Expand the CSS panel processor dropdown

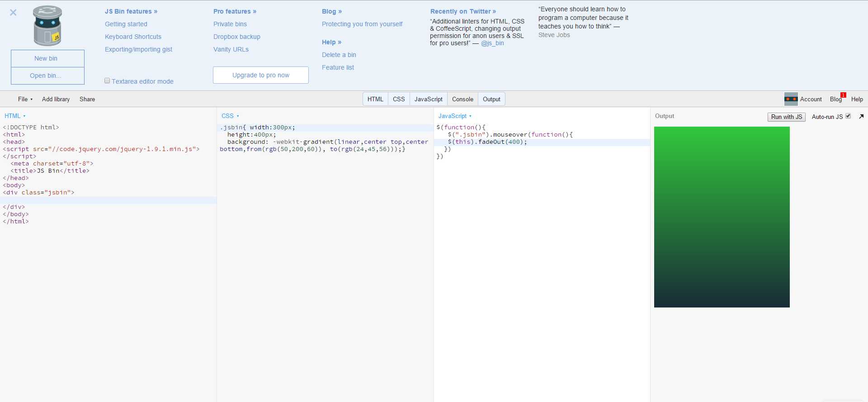point(230,116)
